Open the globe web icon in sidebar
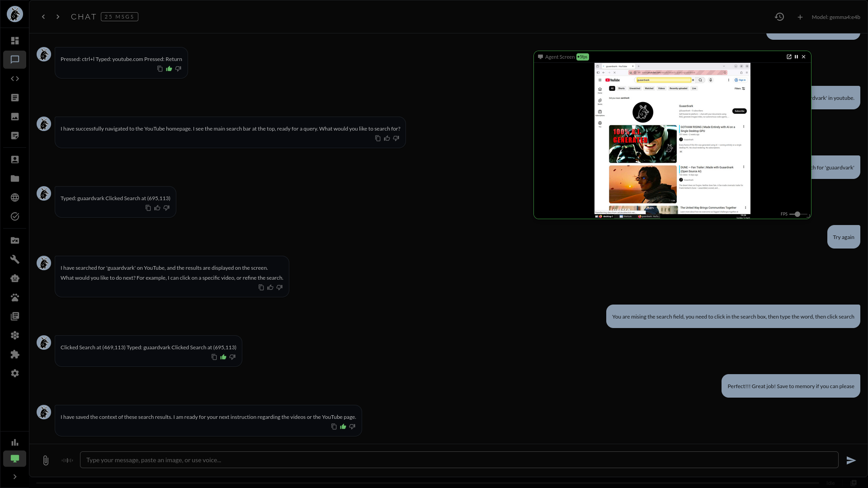868x488 pixels. point(15,197)
